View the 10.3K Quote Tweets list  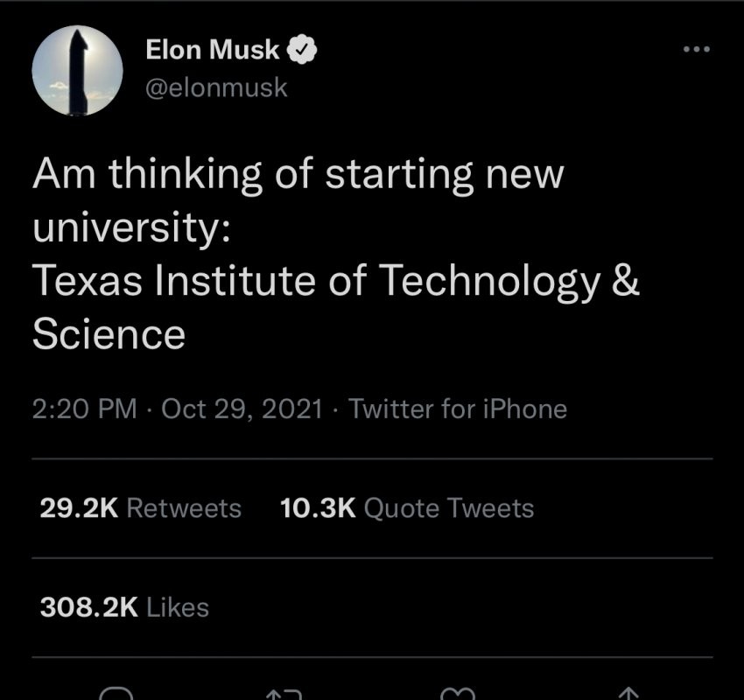point(406,507)
